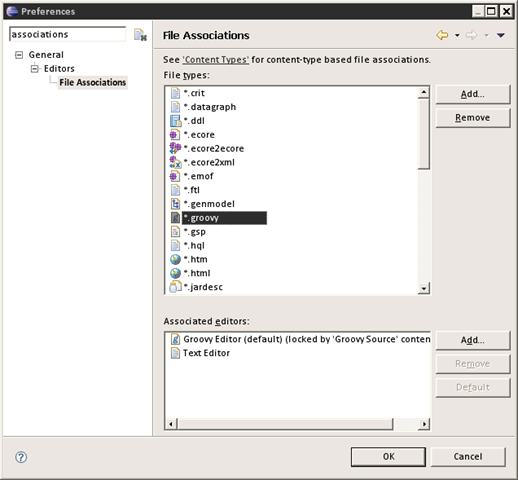Collapse the Editors tree node
The height and width of the screenshot is (480, 518).
tap(35, 69)
